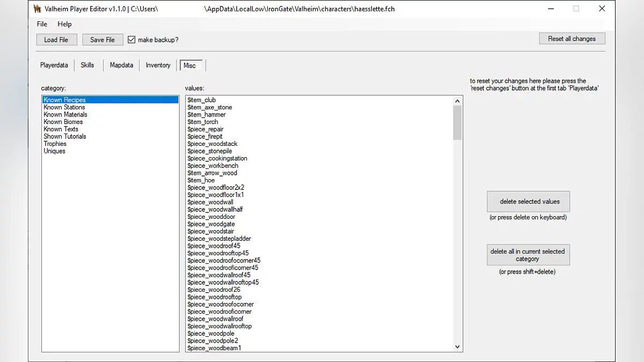
Task: Select the Trophies category
Action: click(55, 144)
